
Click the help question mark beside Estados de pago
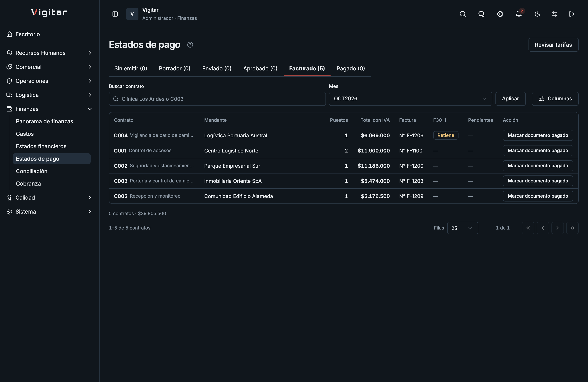click(190, 45)
